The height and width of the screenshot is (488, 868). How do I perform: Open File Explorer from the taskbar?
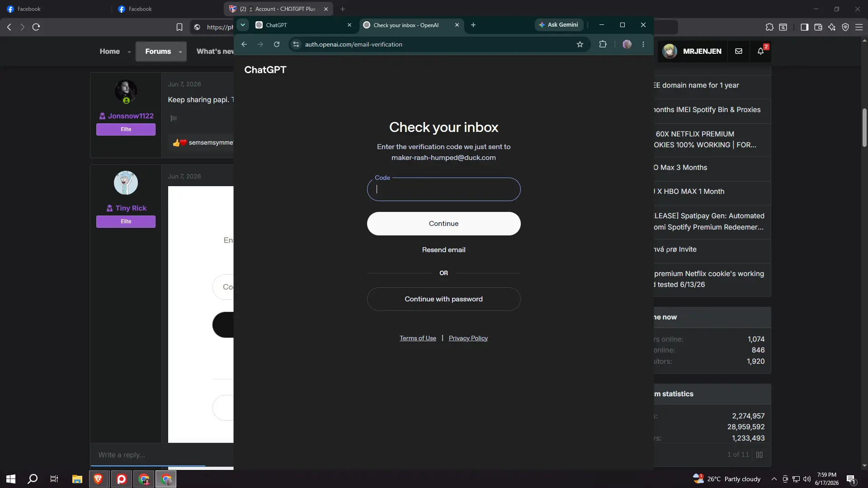(77, 479)
